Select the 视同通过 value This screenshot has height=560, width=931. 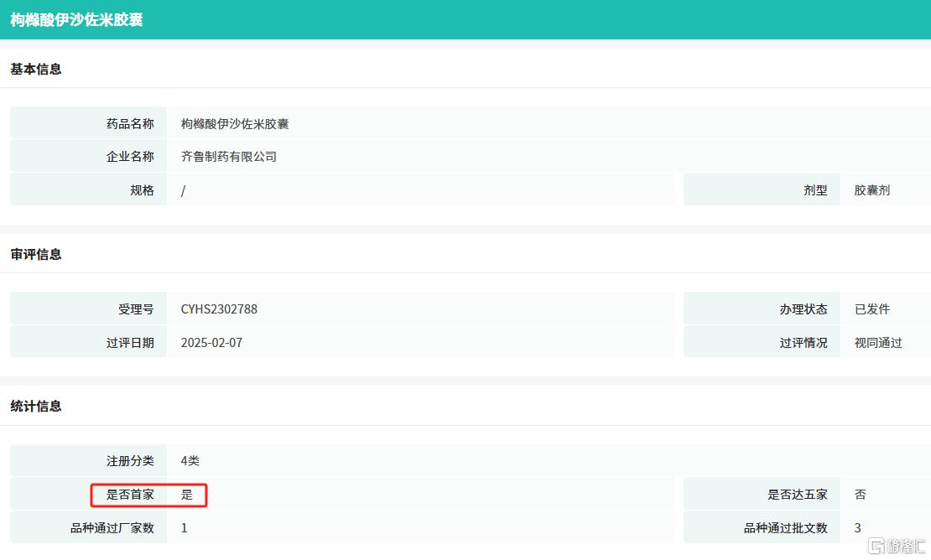tap(878, 342)
